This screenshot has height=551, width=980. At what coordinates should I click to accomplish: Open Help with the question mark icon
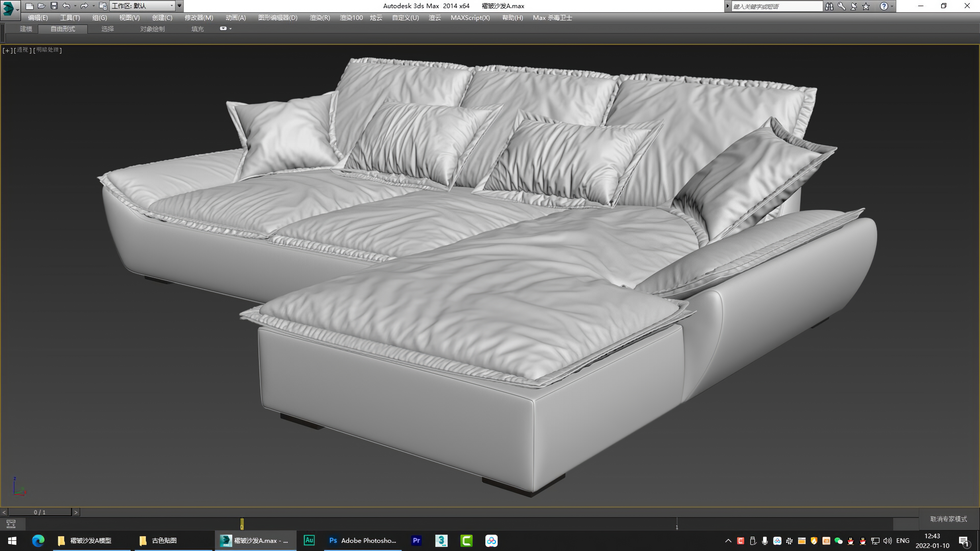(x=885, y=6)
